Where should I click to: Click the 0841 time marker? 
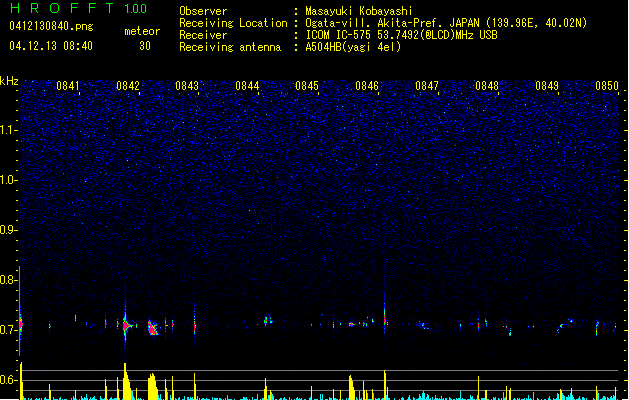(68, 86)
